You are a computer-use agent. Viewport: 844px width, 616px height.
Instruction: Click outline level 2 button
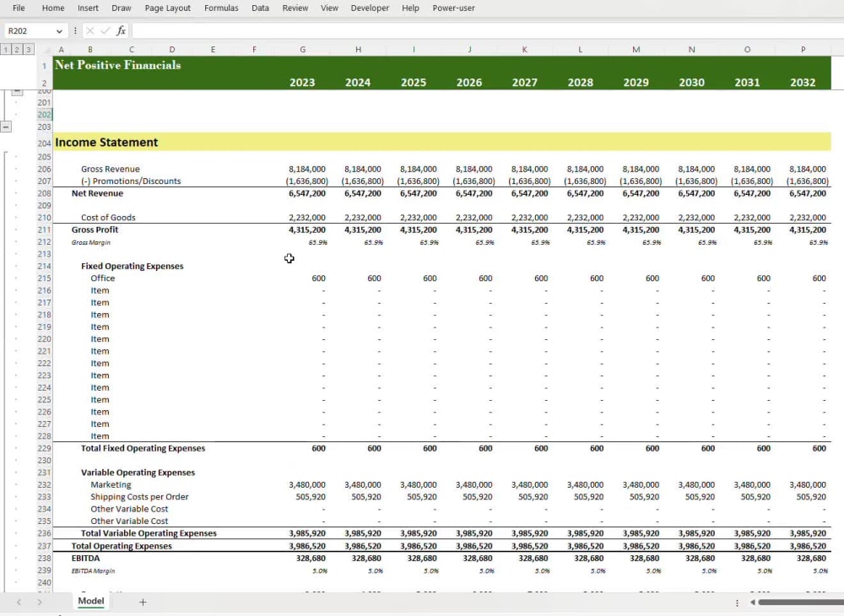pos(17,50)
